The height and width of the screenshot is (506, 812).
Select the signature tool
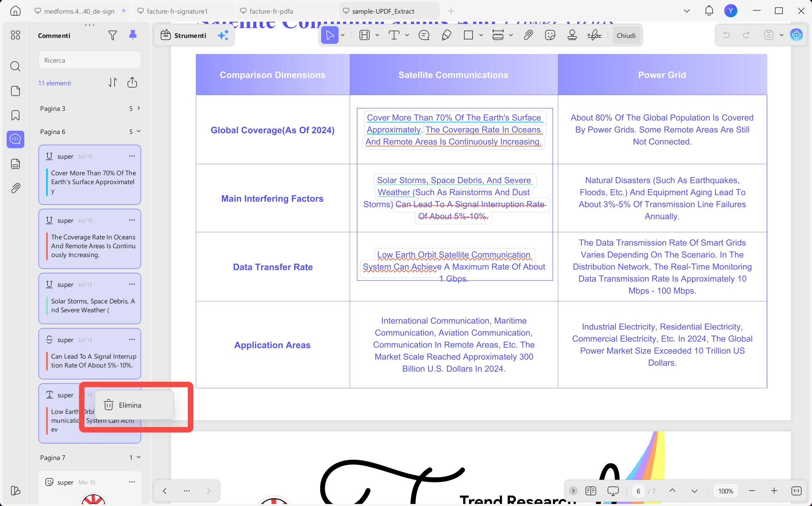594,35
